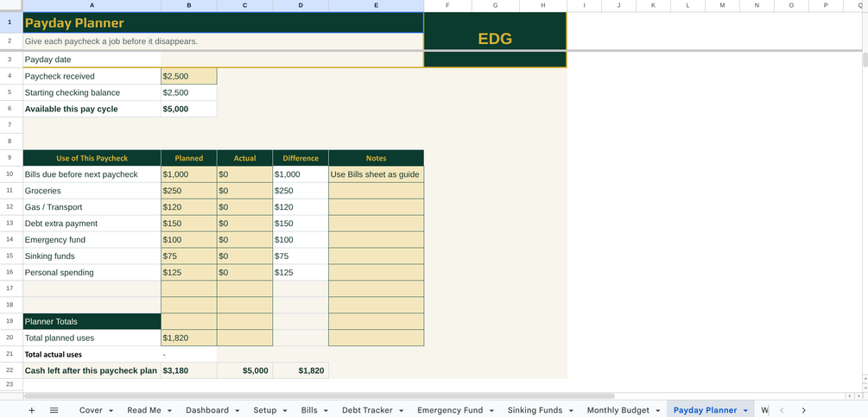Viewport: 868px width, 417px height.
Task: Select row 10 header
Action: (x=11, y=174)
